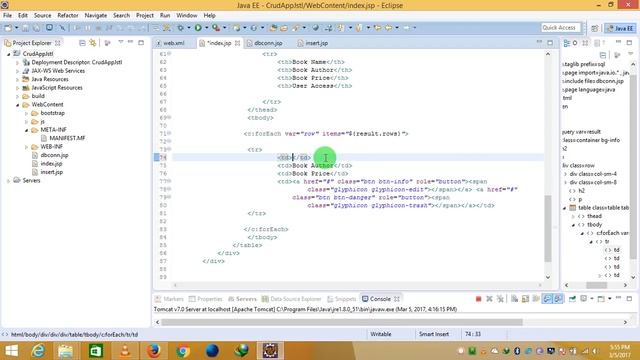Open the Data Source Explorer tab
The height and width of the screenshot is (360, 640).
pos(291,299)
